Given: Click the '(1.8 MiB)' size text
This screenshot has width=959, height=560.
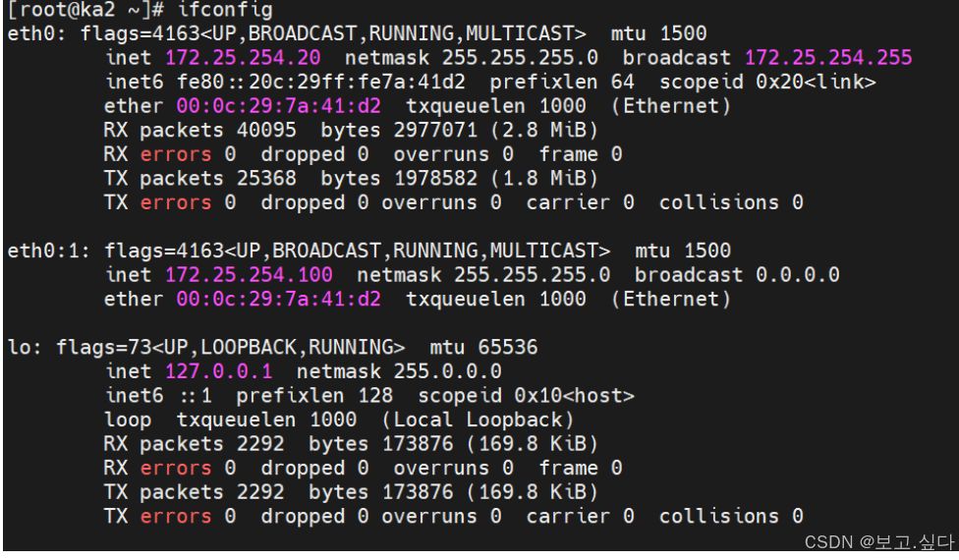Looking at the screenshot, I should pyautogui.click(x=543, y=178).
